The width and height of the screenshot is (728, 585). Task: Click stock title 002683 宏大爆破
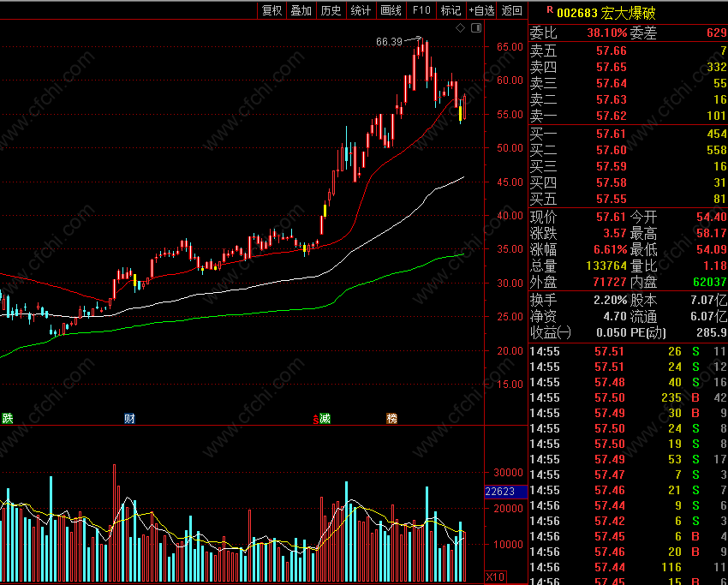tap(606, 13)
